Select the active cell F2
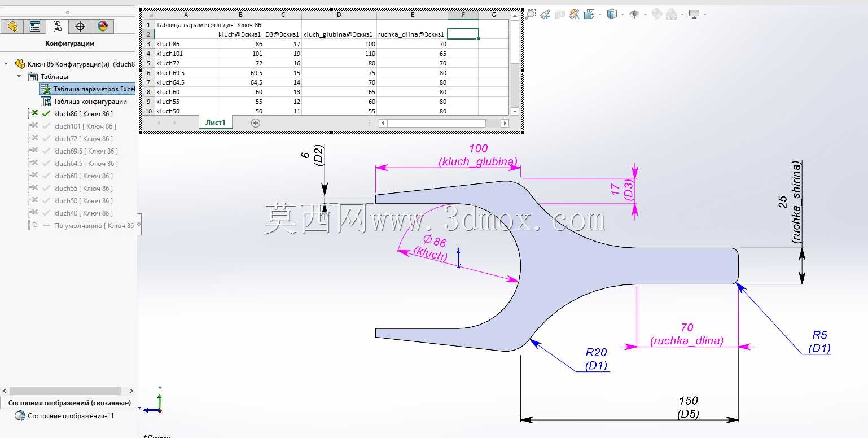Screen dimensions: 868x438 pyautogui.click(x=463, y=34)
